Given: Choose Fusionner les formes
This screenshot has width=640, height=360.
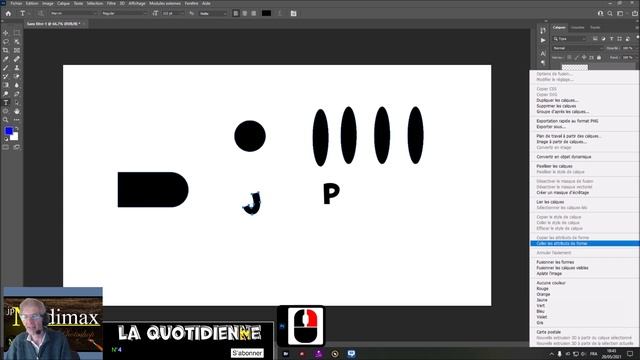Looking at the screenshot, I should click(x=555, y=262).
